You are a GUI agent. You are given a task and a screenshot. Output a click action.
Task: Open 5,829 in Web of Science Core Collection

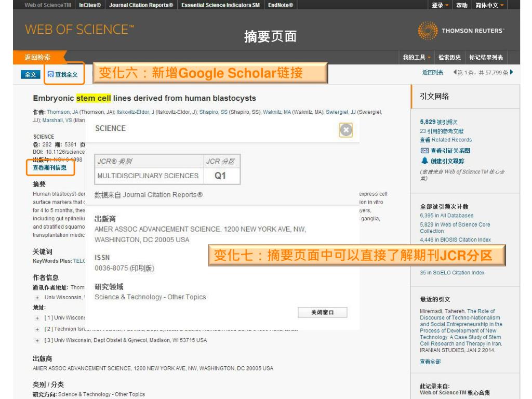(x=455, y=228)
